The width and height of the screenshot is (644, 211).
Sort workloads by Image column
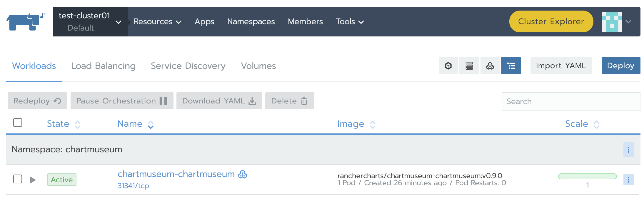point(356,124)
